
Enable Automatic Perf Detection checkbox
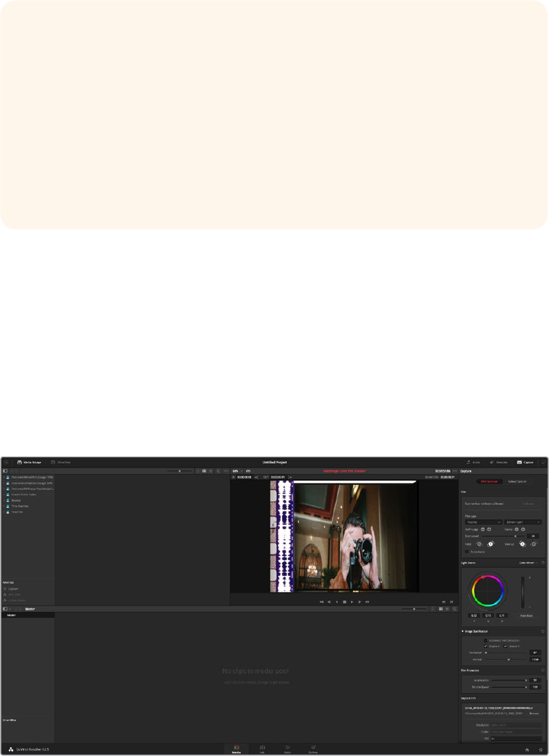486,640
